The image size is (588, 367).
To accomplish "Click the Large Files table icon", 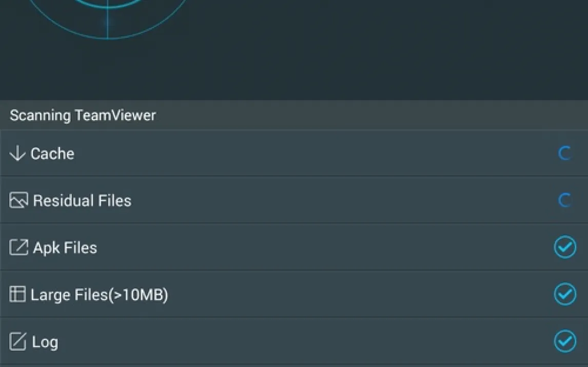I will point(17,294).
